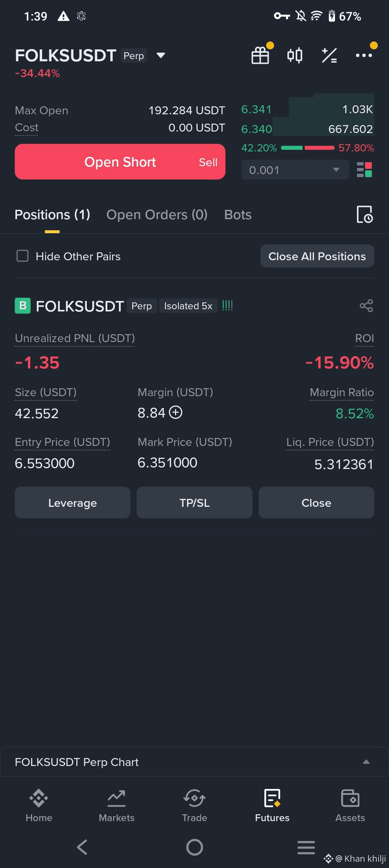Toggle the Hide Other Pairs checkbox
Viewport: 389px width, 868px height.
point(23,256)
